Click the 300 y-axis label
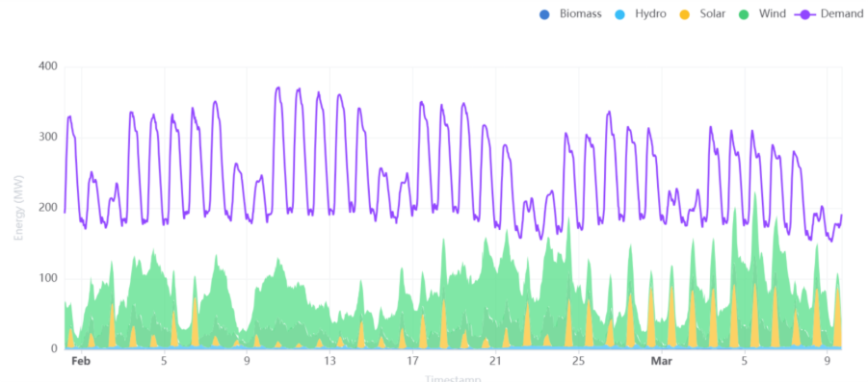 (x=47, y=137)
